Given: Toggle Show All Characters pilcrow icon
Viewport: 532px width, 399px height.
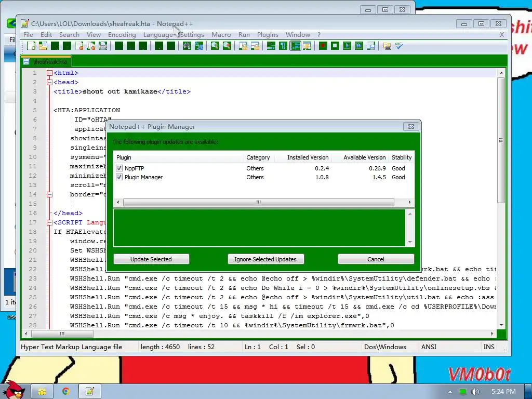Looking at the screenshot, I should [x=283, y=46].
